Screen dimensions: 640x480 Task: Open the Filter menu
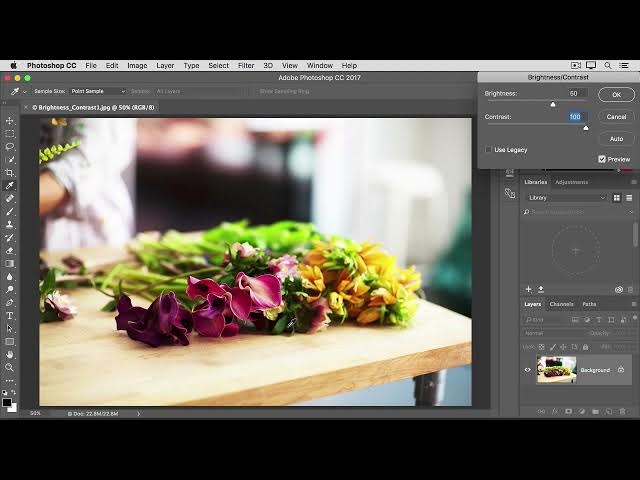tap(246, 65)
